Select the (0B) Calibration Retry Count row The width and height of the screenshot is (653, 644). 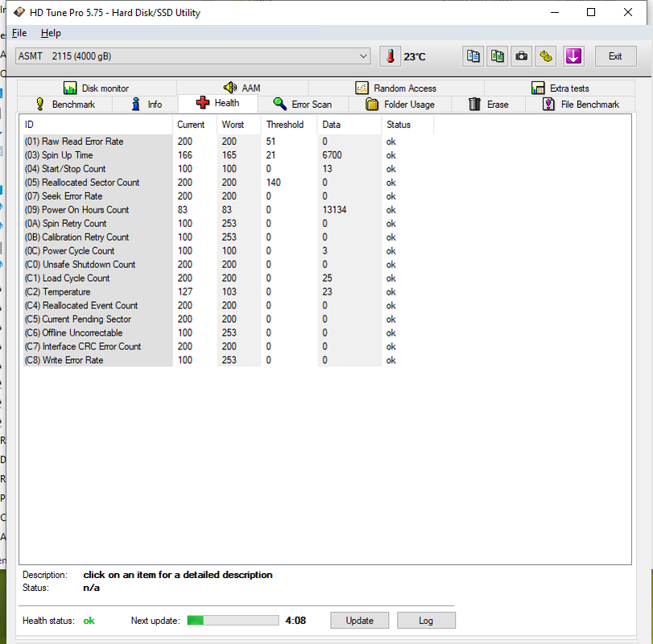pyautogui.click(x=228, y=237)
